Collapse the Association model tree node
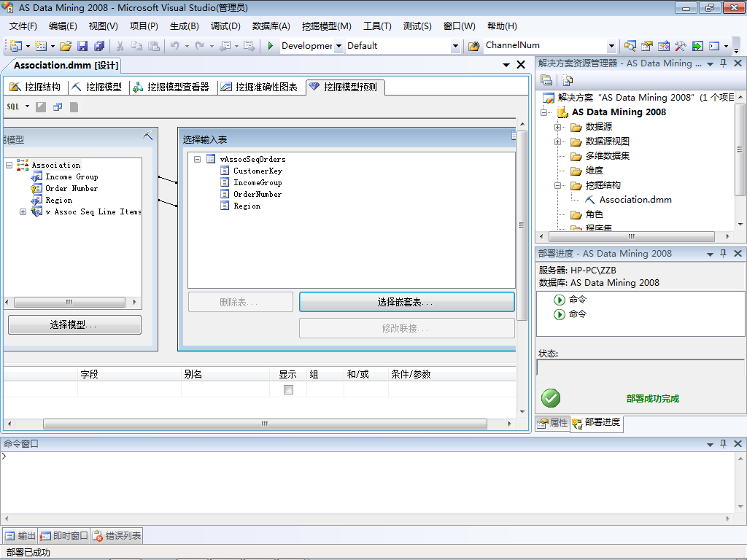Viewport: 747px width, 560px height. 9,165
